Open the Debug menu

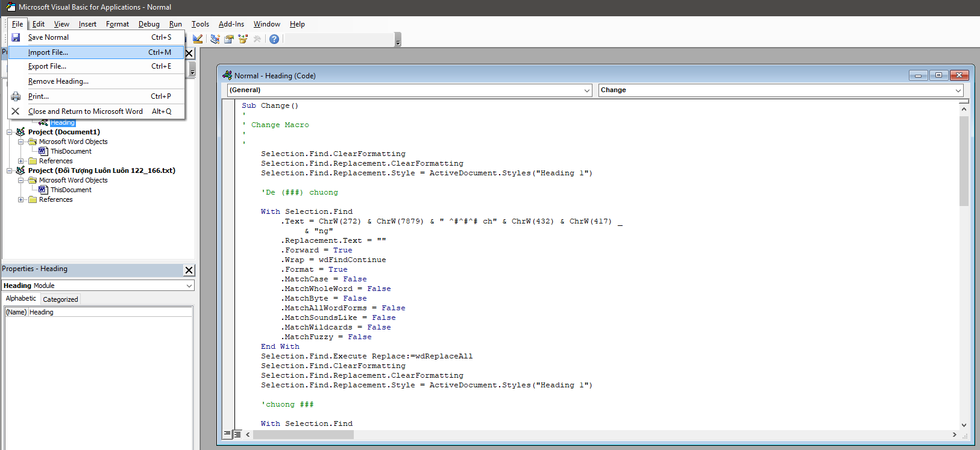tap(149, 24)
